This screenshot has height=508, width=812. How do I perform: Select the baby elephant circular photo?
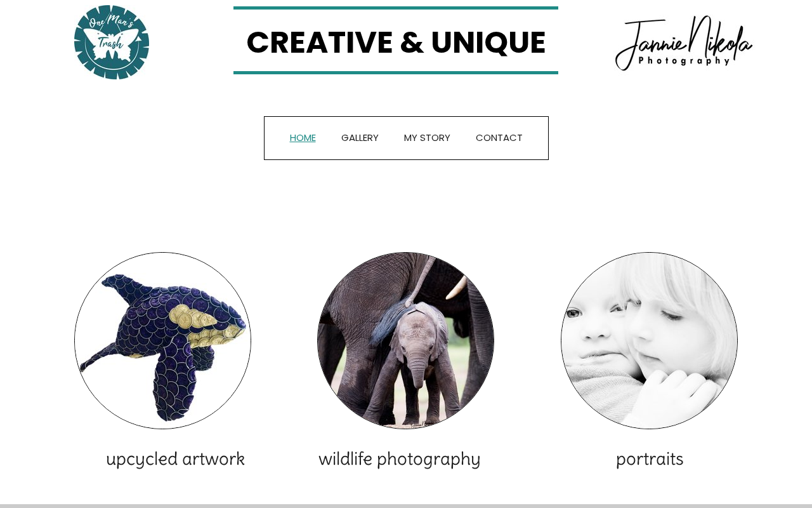click(405, 340)
